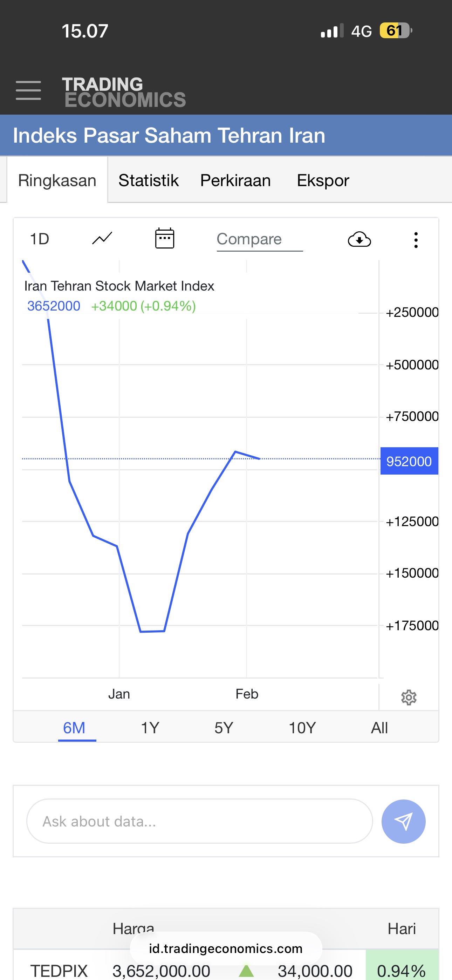Go to the Ekspor tab

(x=323, y=180)
